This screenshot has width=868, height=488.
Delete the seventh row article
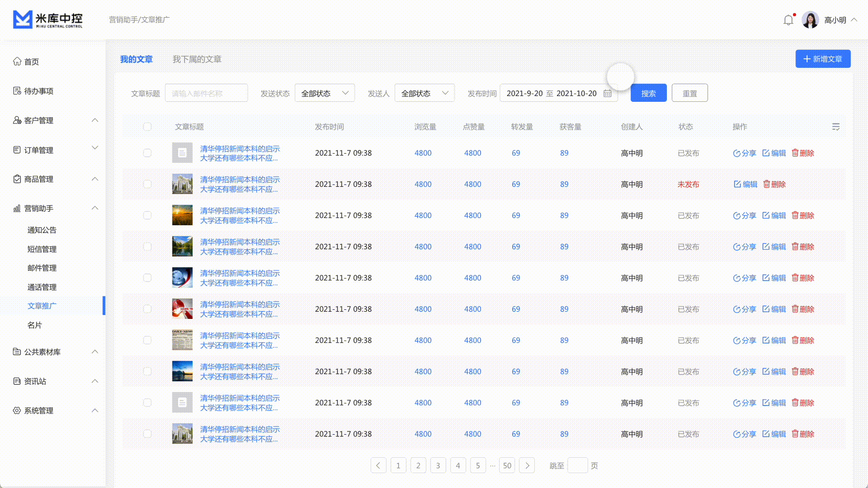pos(803,341)
